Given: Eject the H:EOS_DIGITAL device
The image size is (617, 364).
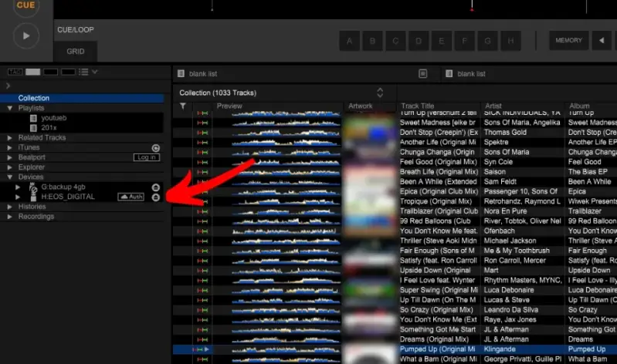Looking at the screenshot, I should 155,197.
